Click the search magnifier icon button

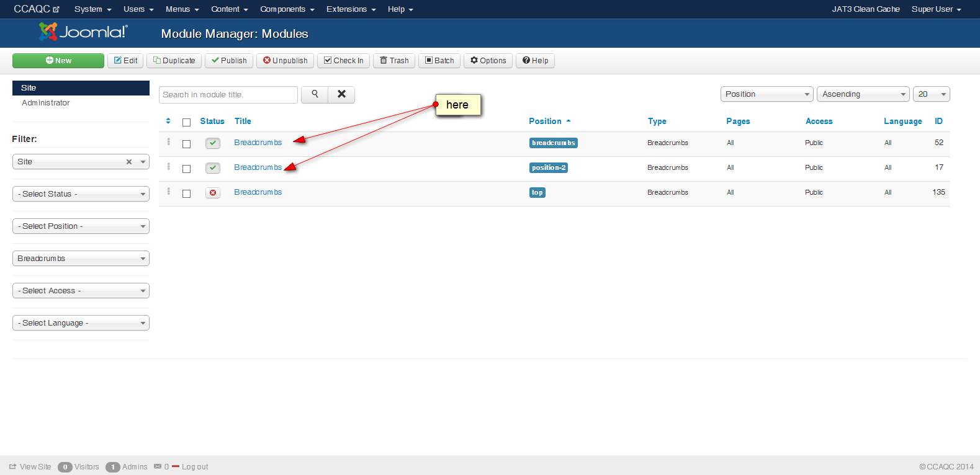pyautogui.click(x=315, y=94)
